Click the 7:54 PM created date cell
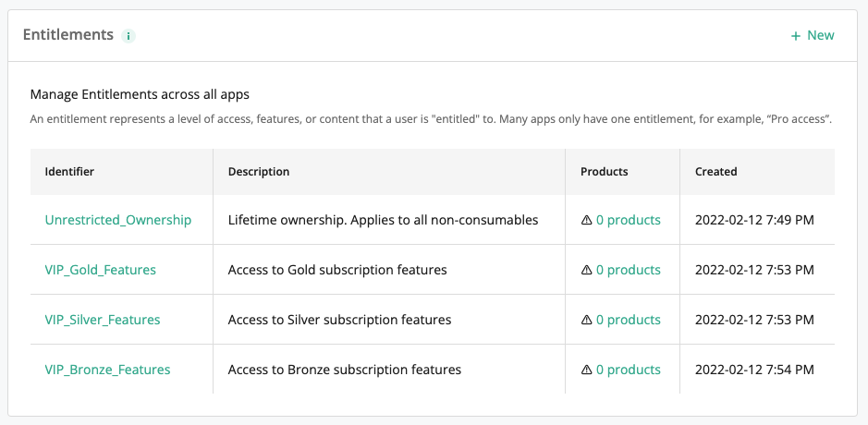 click(x=754, y=370)
